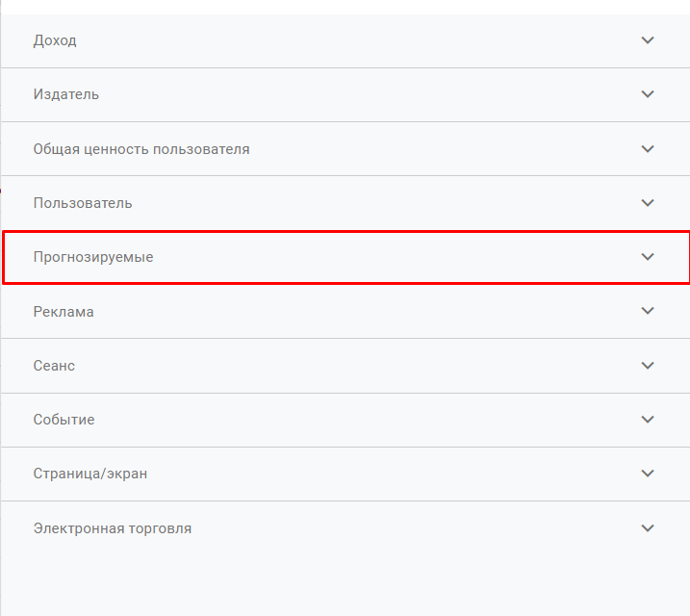Click the Общая ценность пользователя label

tap(141, 149)
